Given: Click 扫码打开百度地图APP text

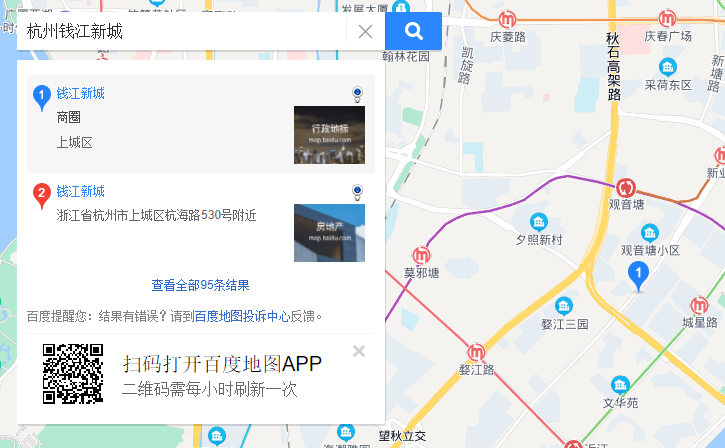Looking at the screenshot, I should pyautogui.click(x=222, y=364).
